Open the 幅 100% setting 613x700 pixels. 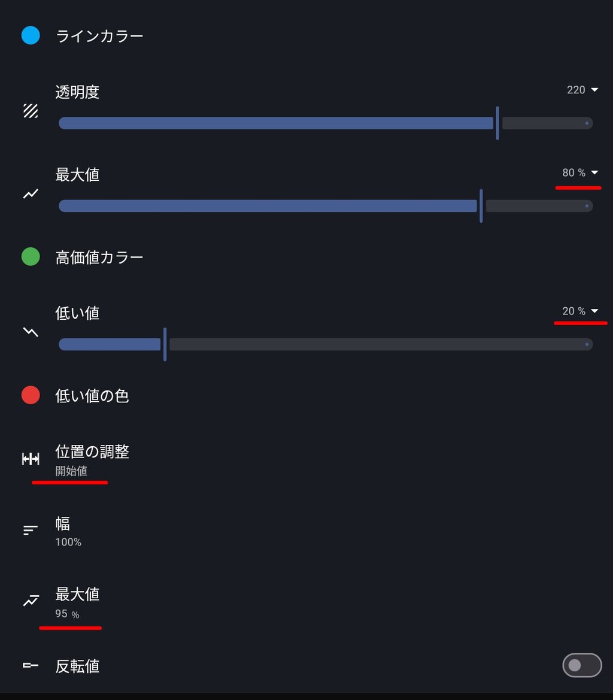pos(306,531)
